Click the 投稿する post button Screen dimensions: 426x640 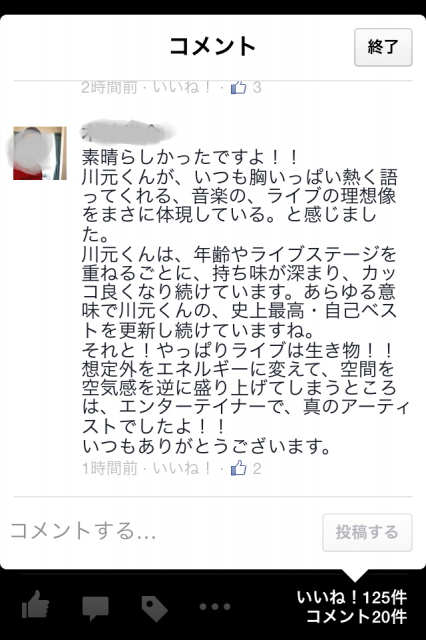click(x=367, y=532)
